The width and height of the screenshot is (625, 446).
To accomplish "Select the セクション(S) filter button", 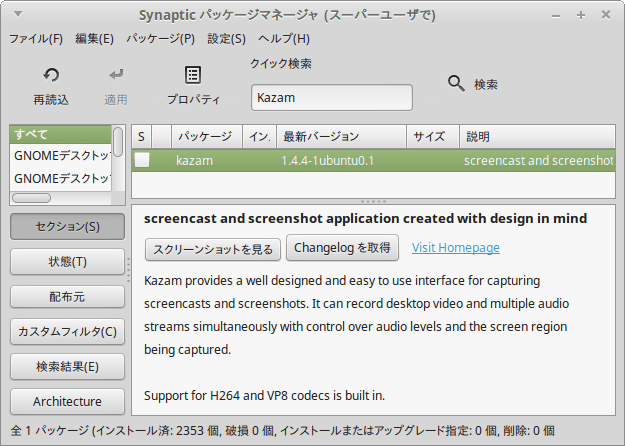I will (x=67, y=226).
